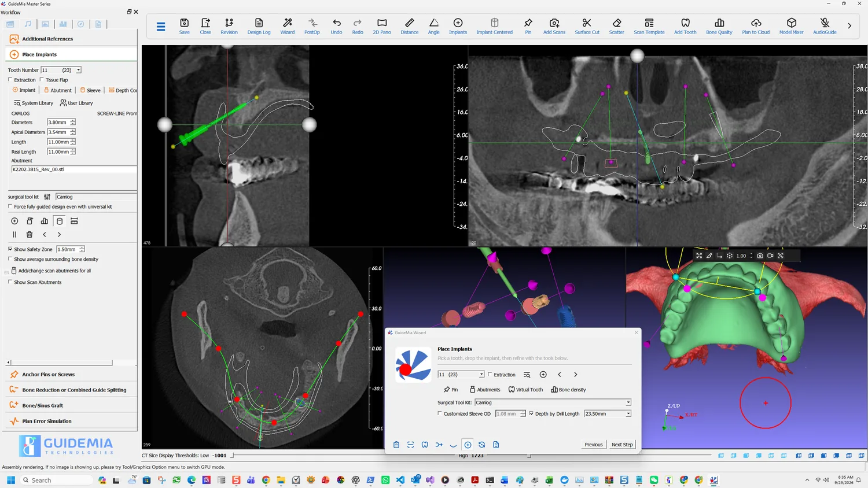Click the Pin button in the wizard

pos(451,390)
